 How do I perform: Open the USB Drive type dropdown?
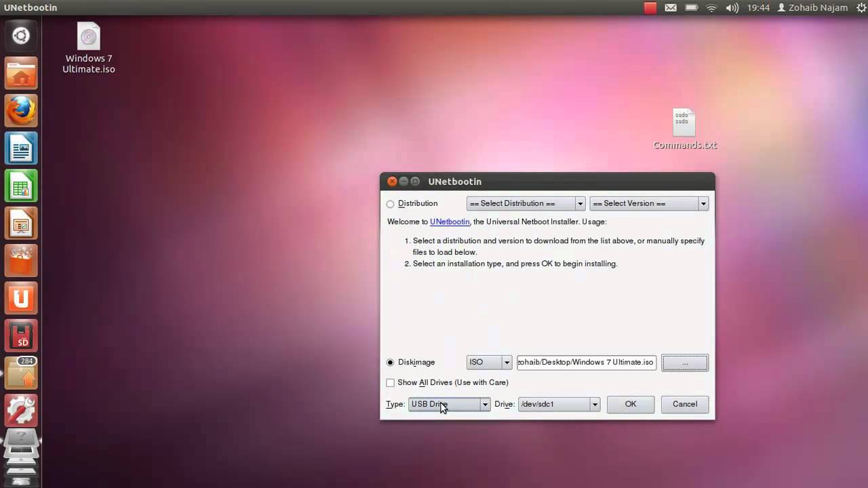pyautogui.click(x=449, y=404)
